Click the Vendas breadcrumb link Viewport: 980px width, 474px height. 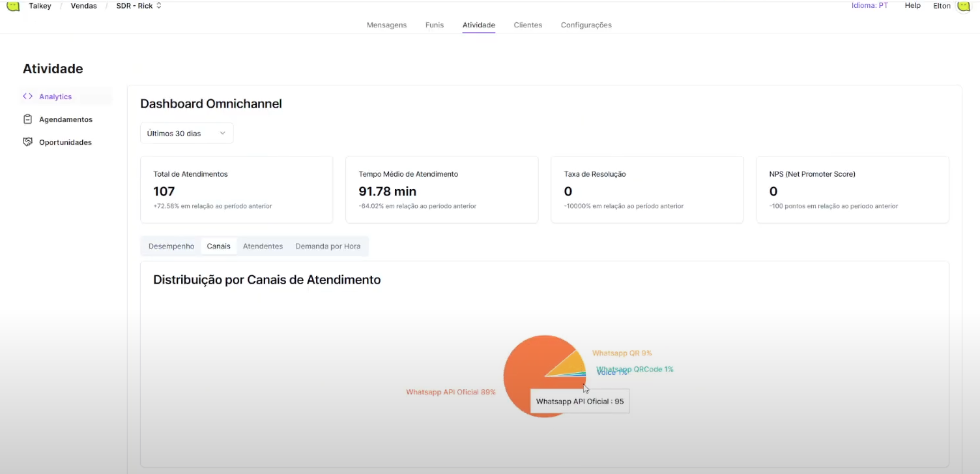click(x=83, y=6)
